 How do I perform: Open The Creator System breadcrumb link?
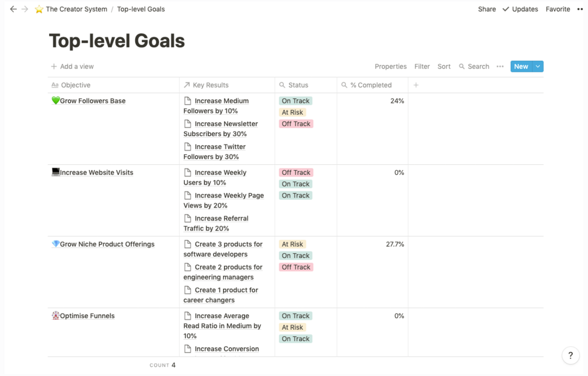[x=76, y=9]
